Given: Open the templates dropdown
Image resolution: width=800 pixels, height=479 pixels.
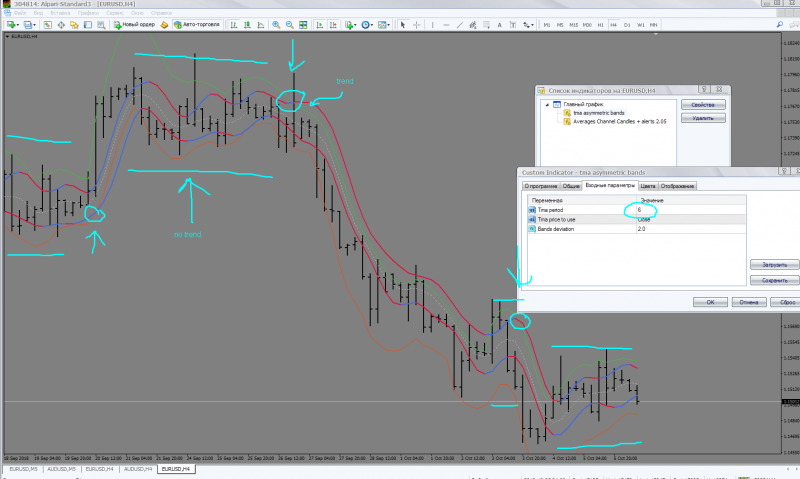Looking at the screenshot, I should (384, 24).
